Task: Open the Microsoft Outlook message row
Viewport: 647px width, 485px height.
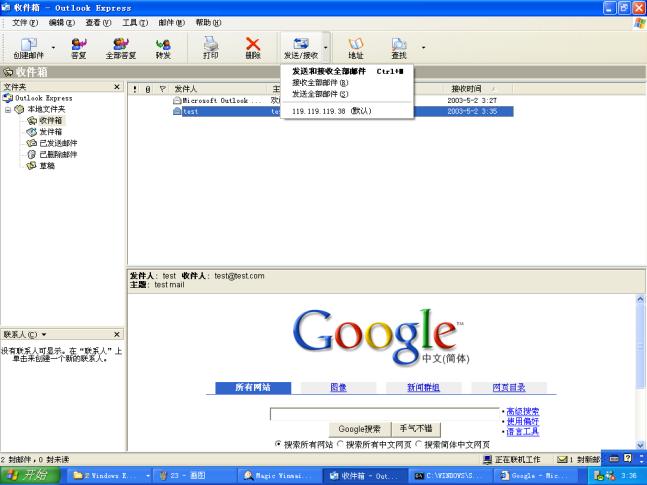Action: click(322, 100)
